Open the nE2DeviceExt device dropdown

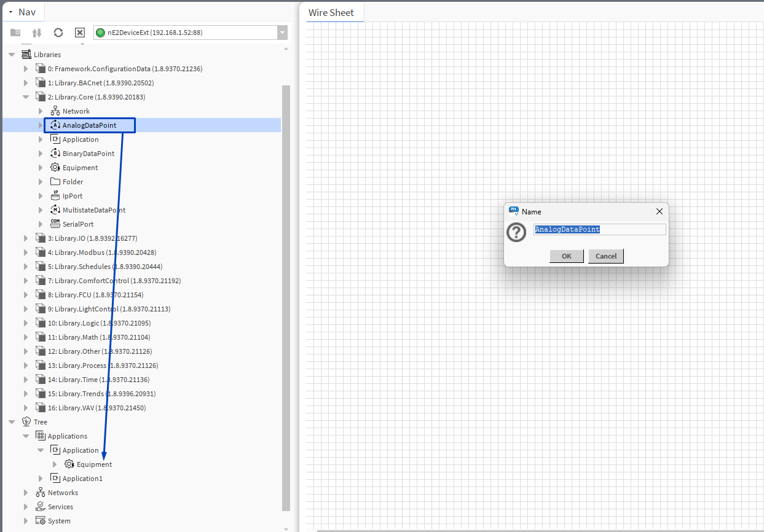pos(282,33)
